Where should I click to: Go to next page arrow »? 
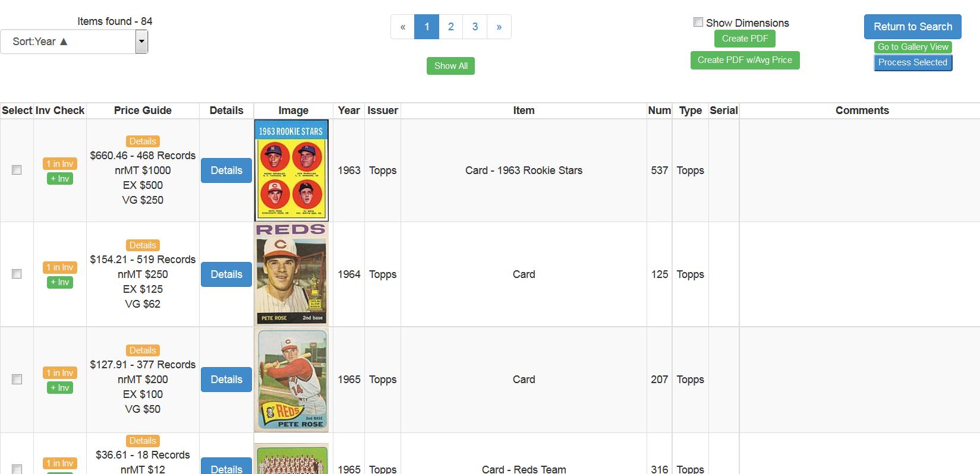pos(499,27)
